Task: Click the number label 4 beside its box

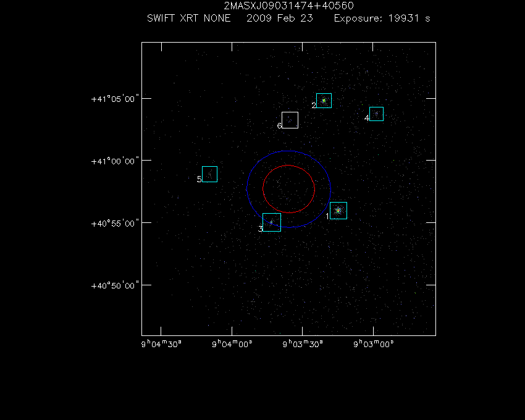Action: [x=367, y=118]
